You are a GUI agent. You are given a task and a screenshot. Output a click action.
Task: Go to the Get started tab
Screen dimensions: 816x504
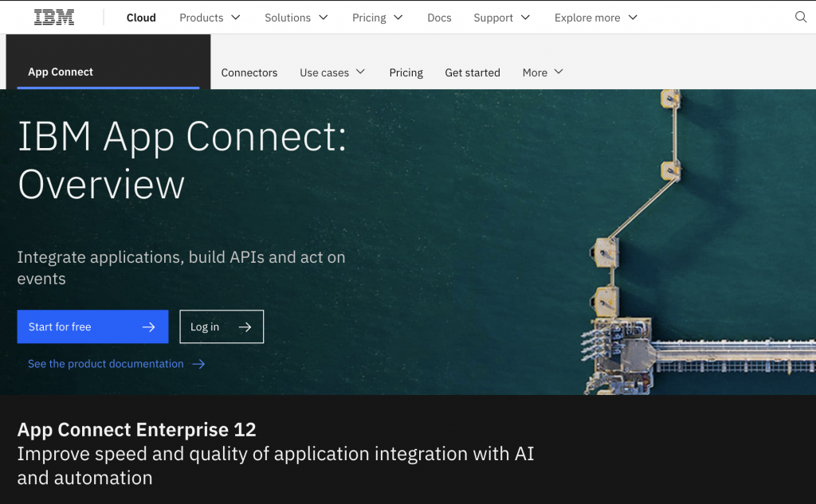[472, 72]
